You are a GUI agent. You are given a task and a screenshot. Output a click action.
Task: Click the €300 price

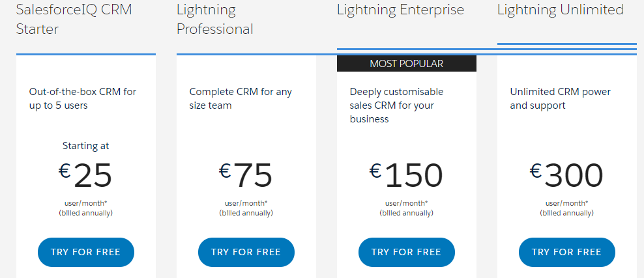(x=566, y=176)
